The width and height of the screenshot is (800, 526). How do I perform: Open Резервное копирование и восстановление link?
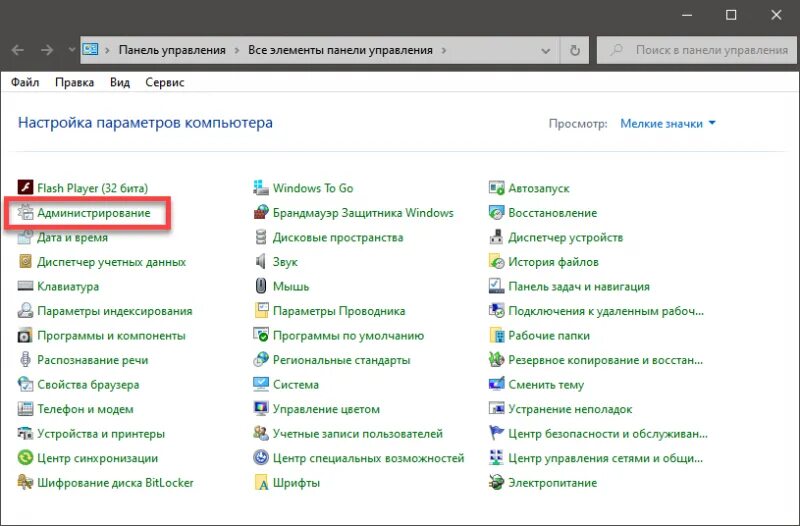[606, 360]
